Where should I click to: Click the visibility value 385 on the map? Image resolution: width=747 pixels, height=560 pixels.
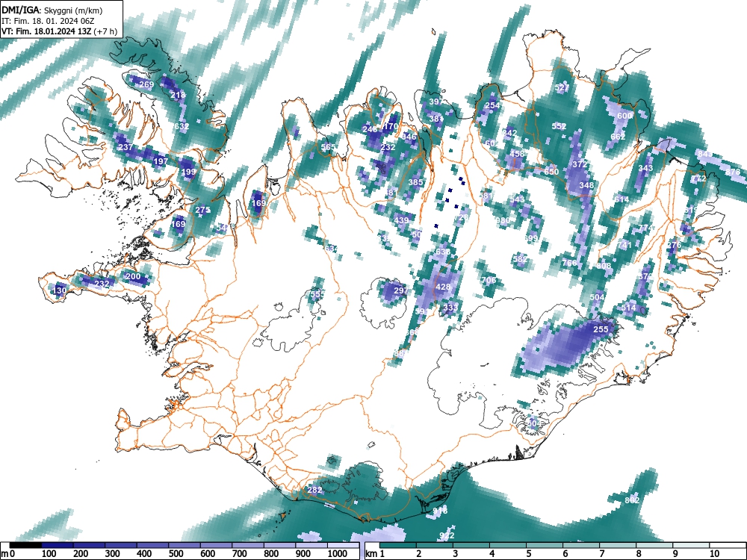[x=415, y=182]
